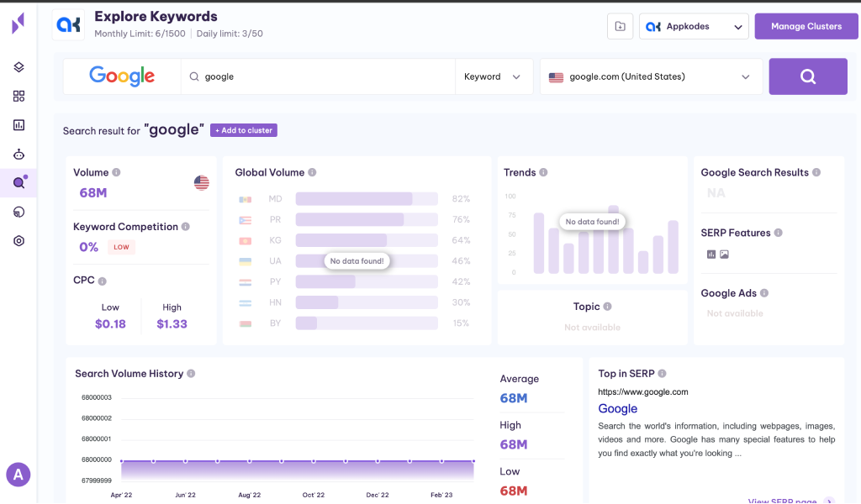Click the + Add to cluster button
861x504 pixels.
[244, 130]
